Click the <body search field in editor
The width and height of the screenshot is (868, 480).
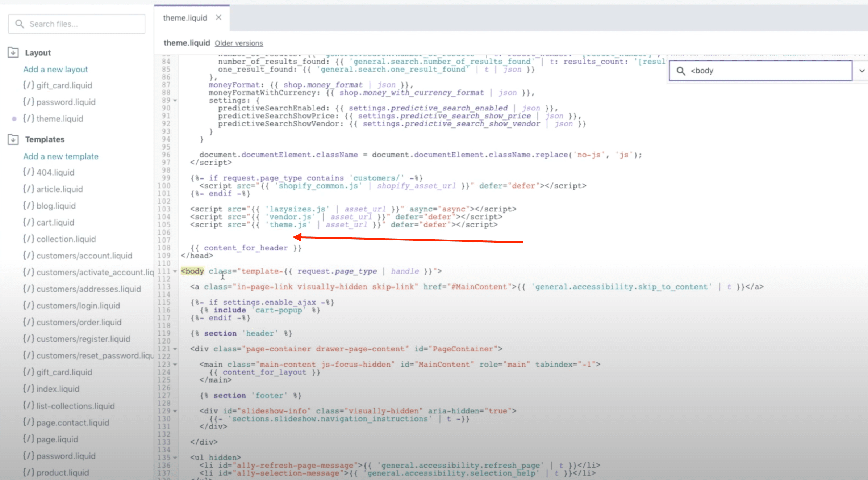[760, 71]
